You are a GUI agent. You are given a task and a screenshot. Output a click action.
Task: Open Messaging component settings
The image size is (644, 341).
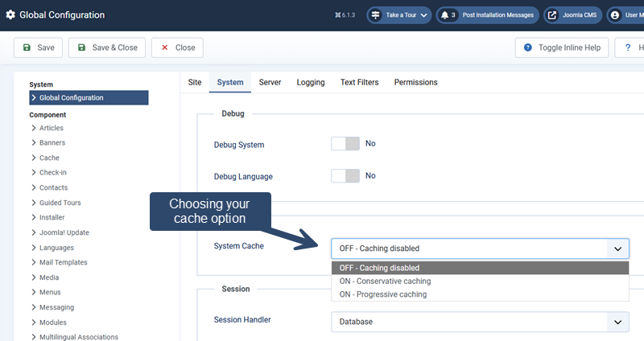coord(56,307)
